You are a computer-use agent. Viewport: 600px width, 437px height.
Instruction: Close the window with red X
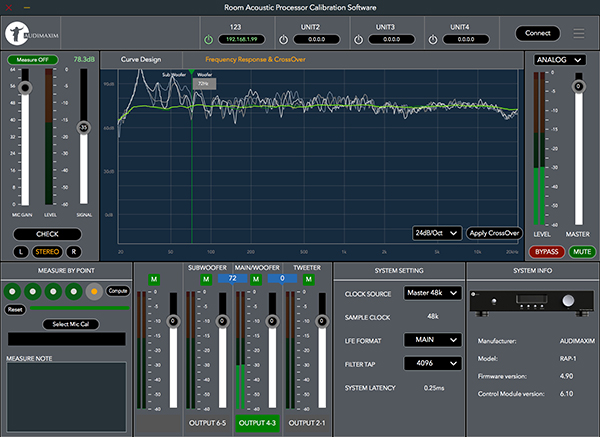(8, 8)
